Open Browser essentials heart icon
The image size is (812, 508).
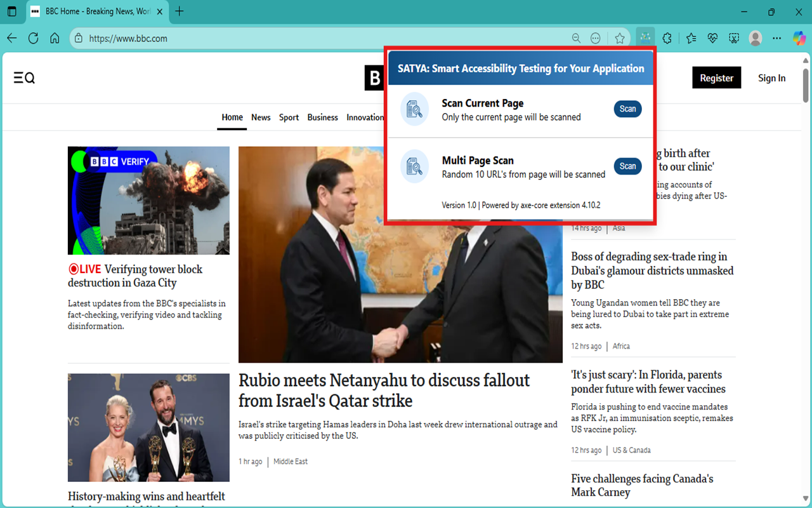coord(712,38)
